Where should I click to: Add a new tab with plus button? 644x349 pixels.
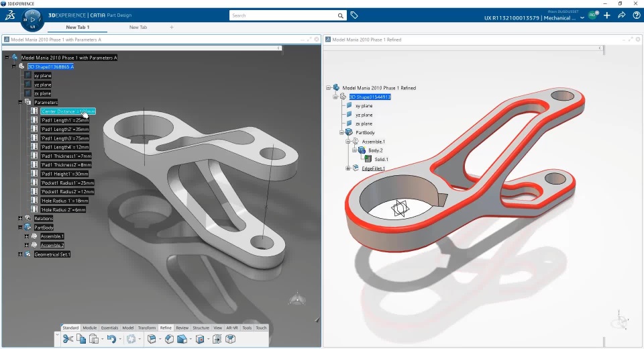tap(172, 27)
